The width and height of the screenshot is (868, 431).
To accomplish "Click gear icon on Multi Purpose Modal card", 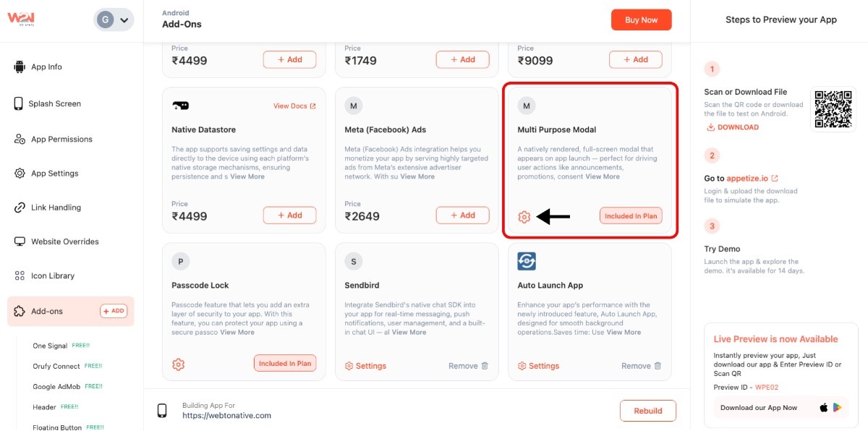I will pyautogui.click(x=524, y=216).
